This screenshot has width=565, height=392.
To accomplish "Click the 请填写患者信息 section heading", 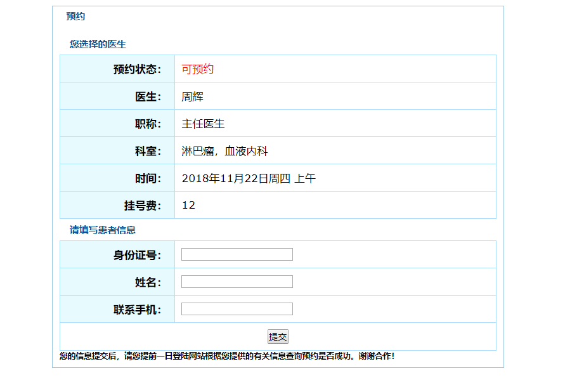I will click(x=102, y=230).
